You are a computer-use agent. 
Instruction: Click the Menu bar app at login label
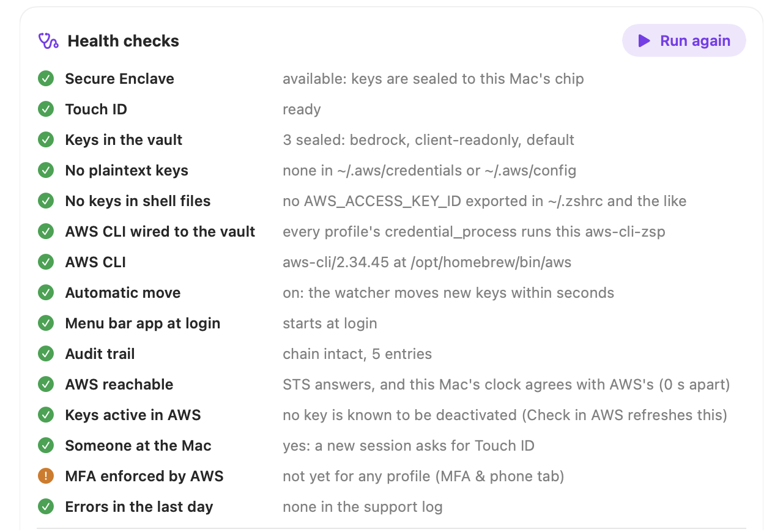coord(143,323)
